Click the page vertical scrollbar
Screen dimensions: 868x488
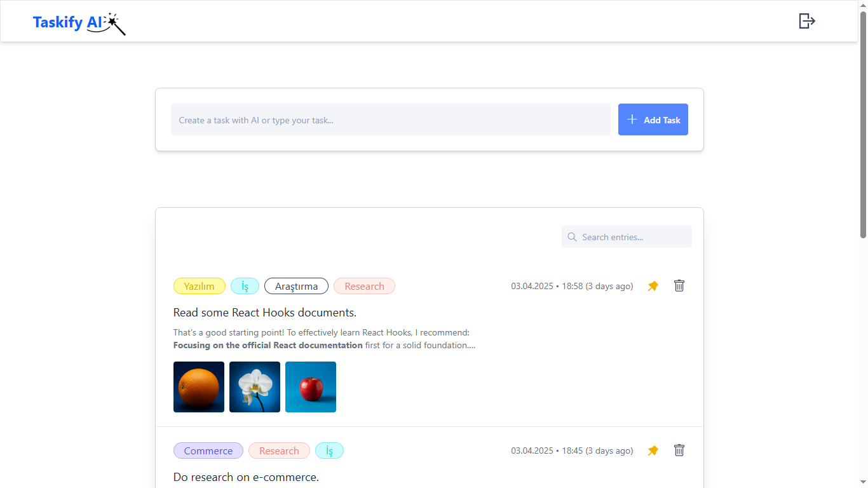[x=863, y=127]
